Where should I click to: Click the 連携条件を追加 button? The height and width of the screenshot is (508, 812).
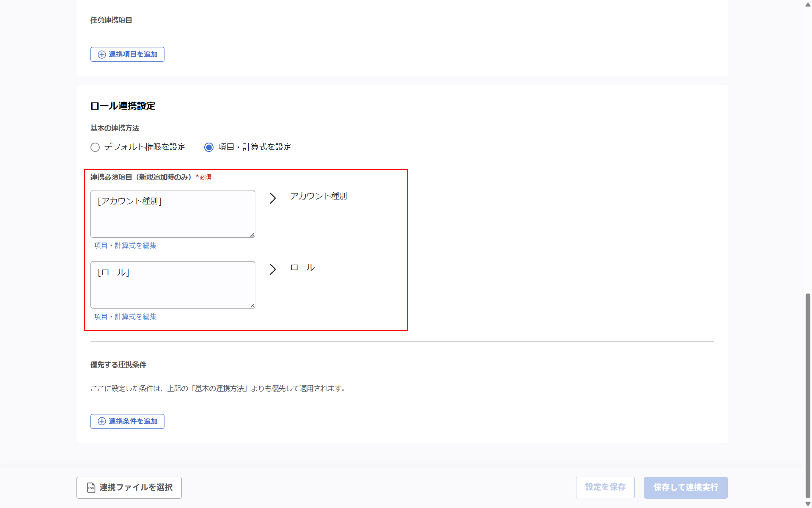coord(127,421)
